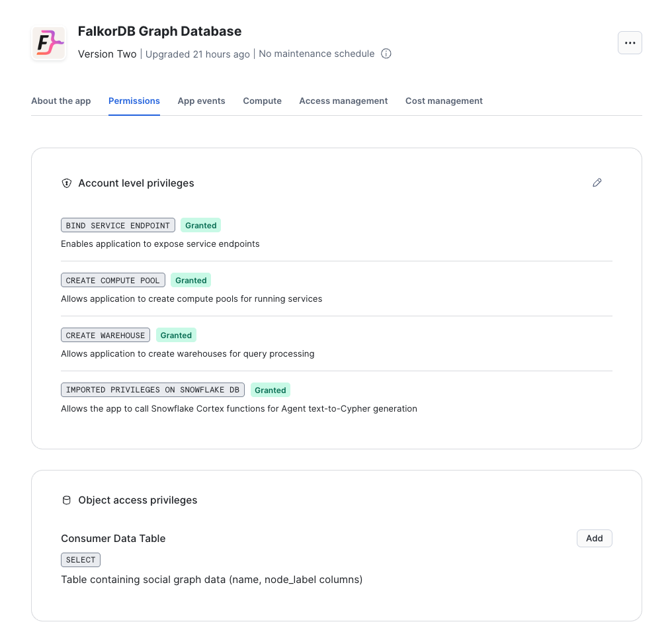Click description 'Enables application to expose service endpoints'

[160, 244]
